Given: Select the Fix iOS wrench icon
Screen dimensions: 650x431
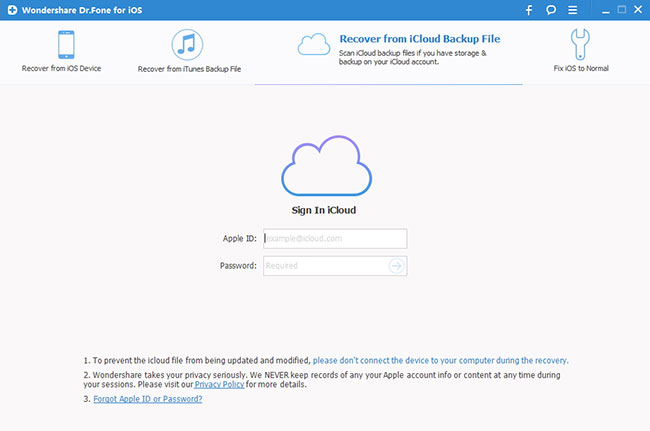Looking at the screenshot, I should (x=580, y=44).
